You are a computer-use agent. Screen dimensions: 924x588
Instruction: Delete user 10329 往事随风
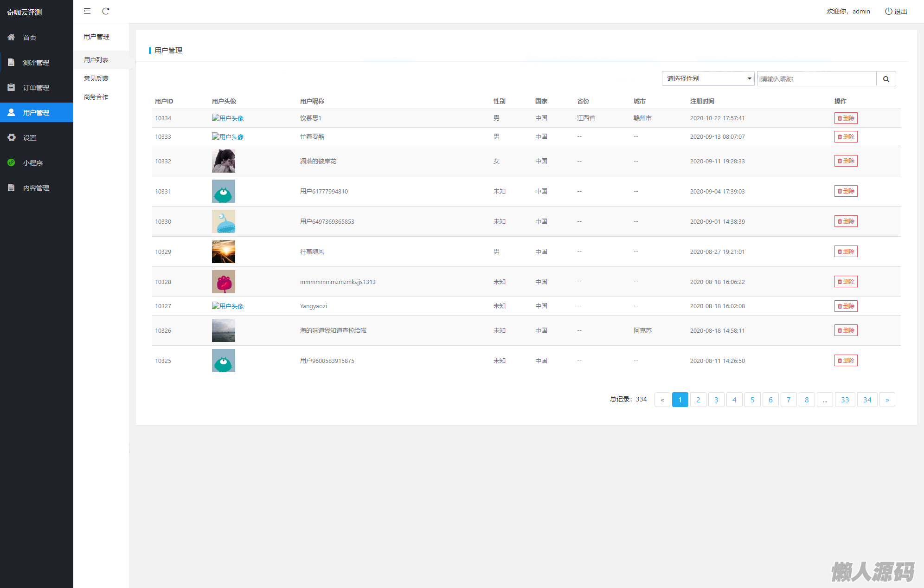846,252
